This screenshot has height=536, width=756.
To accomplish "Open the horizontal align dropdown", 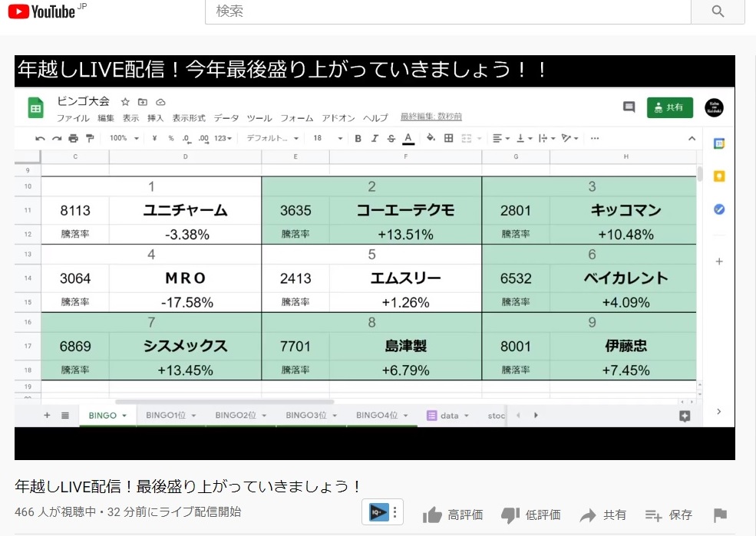I will [x=501, y=139].
